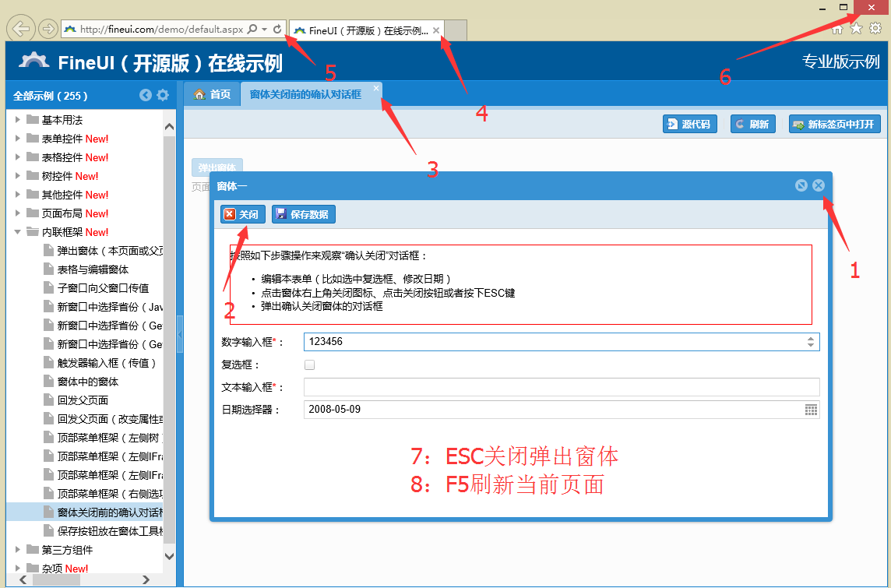Click the 表格与编辑窗体 page icon
This screenshot has height=588, width=891.
coord(49,269)
